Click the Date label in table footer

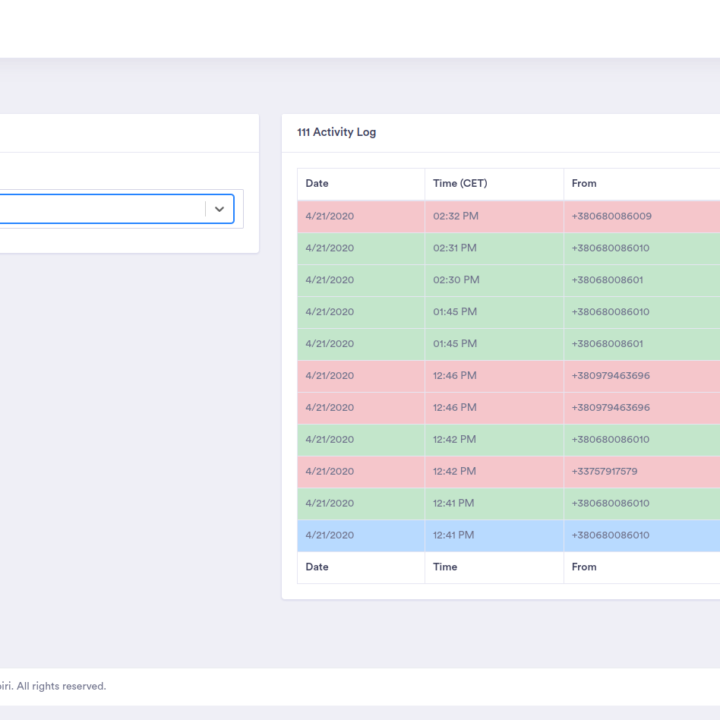click(x=317, y=567)
